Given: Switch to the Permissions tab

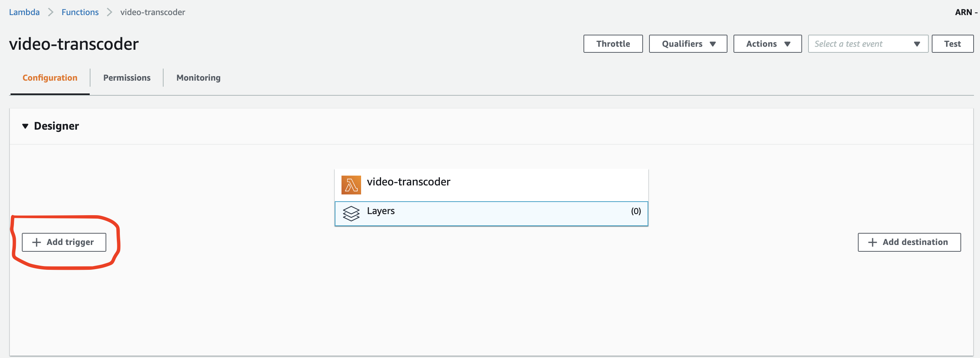Looking at the screenshot, I should [127, 78].
